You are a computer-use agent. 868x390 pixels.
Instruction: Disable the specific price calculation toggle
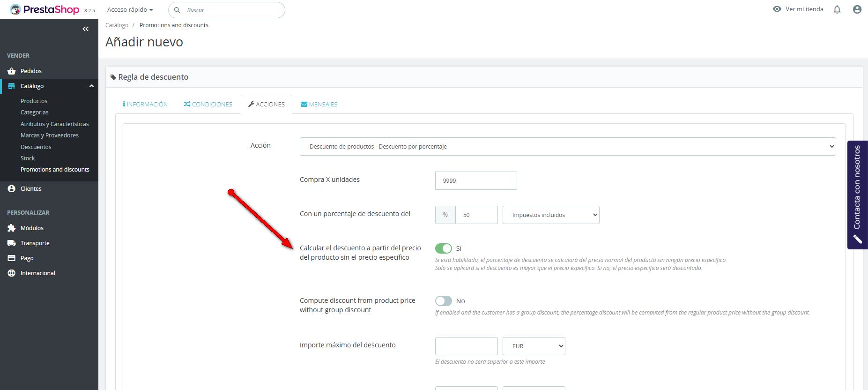click(443, 248)
